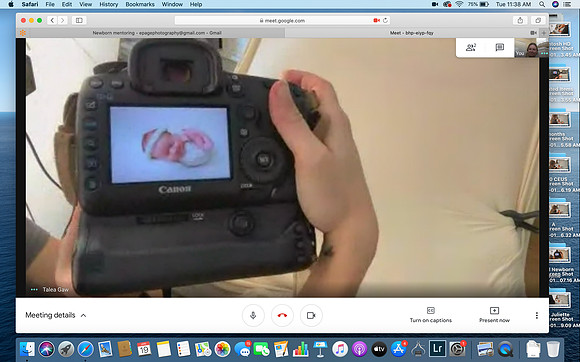Open System Preferences from the Dock
This screenshot has width=580, height=362.
click(x=458, y=349)
